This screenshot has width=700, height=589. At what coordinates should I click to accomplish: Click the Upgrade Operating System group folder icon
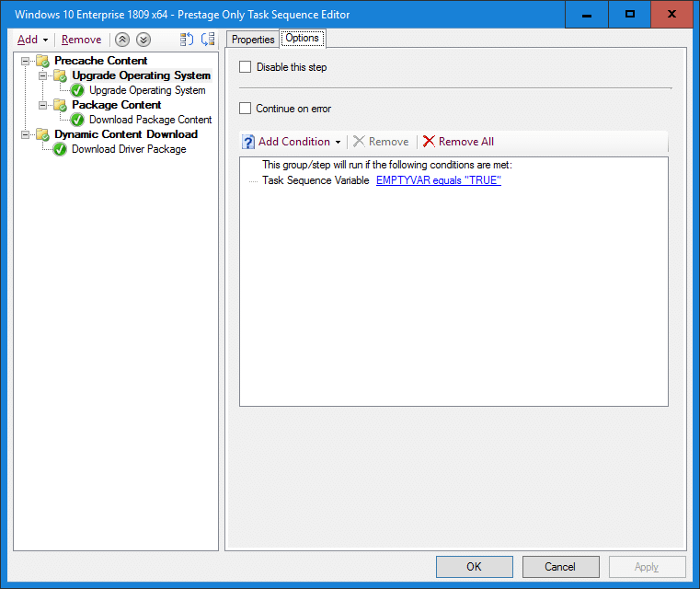pyautogui.click(x=61, y=75)
